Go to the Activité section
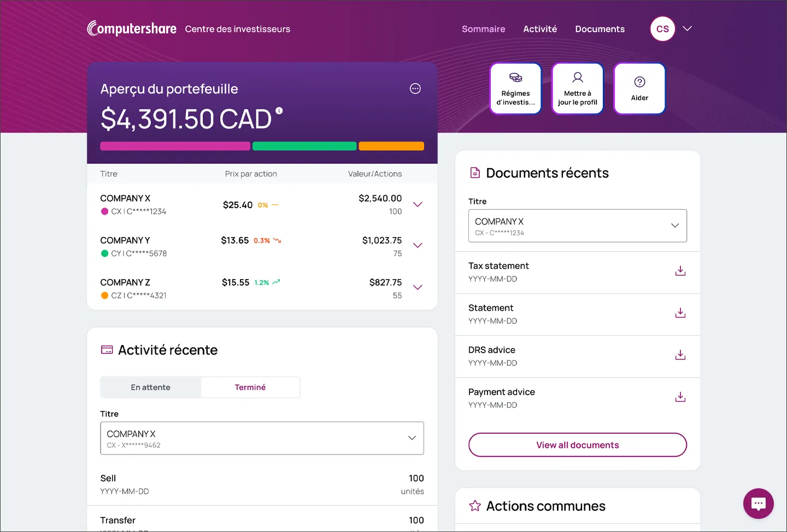 tap(539, 29)
